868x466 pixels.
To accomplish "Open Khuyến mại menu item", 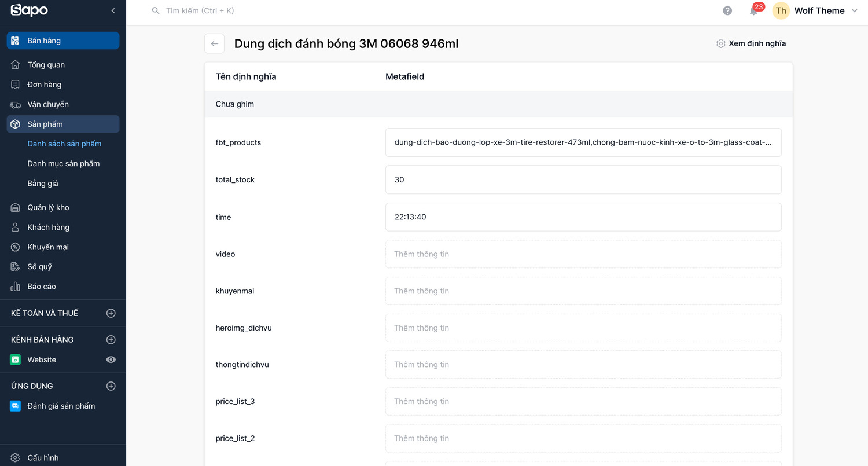I will coord(63,247).
